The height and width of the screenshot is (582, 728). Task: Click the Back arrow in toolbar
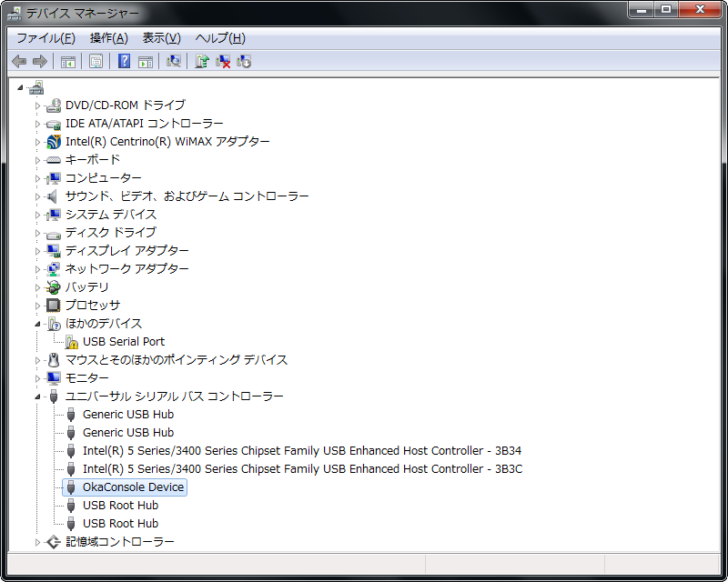point(19,61)
